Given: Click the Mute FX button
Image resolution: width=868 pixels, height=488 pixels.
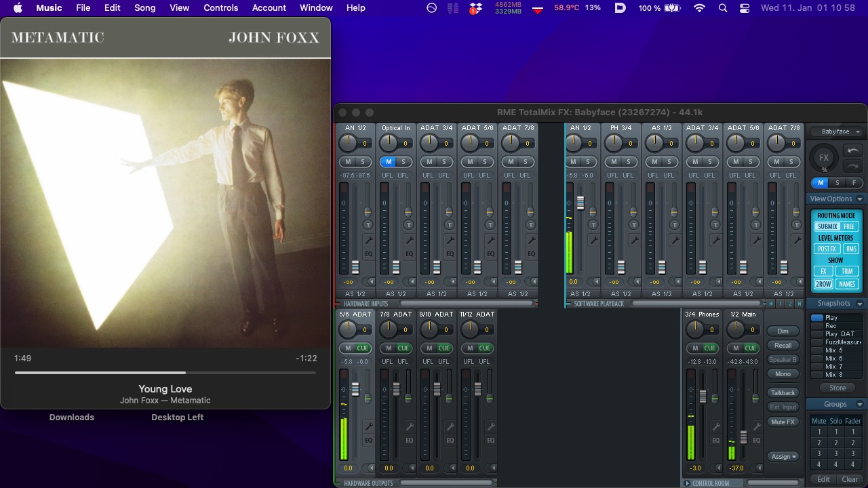Looking at the screenshot, I should pyautogui.click(x=783, y=422).
